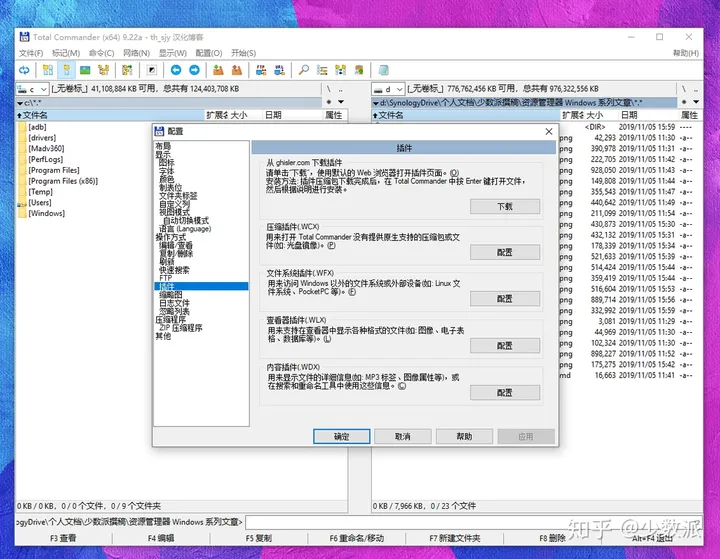Click the refresh source panel toolbar icon

click(x=24, y=70)
